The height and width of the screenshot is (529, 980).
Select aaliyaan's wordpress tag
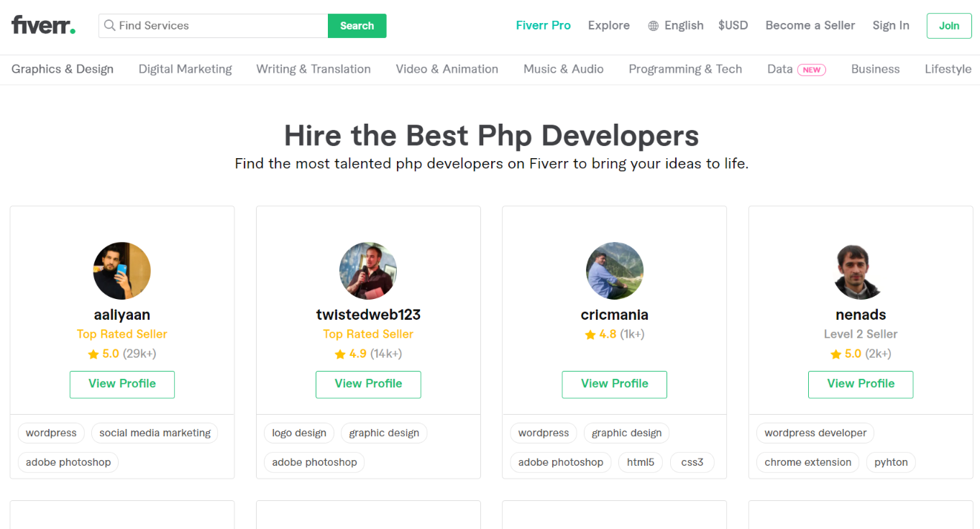click(x=51, y=433)
